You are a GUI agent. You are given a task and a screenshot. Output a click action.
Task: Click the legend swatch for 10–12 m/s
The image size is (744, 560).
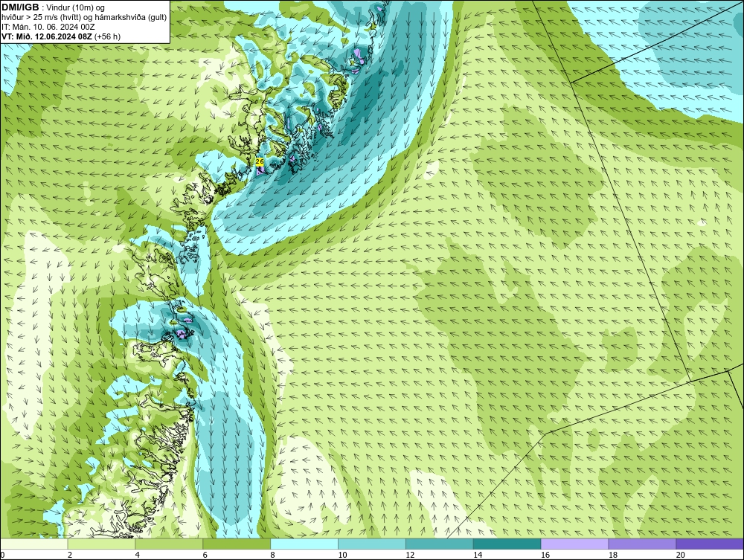click(372, 544)
